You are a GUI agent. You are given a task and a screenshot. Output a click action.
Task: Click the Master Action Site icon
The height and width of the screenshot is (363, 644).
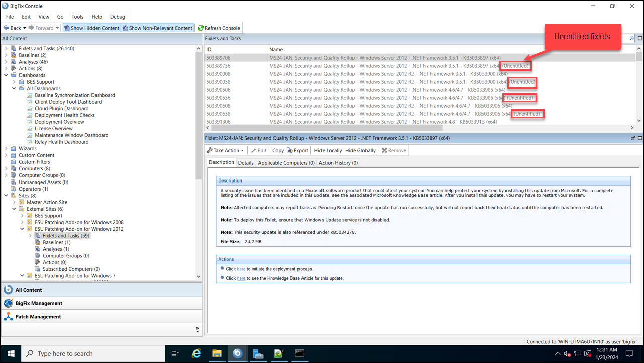tap(22, 202)
